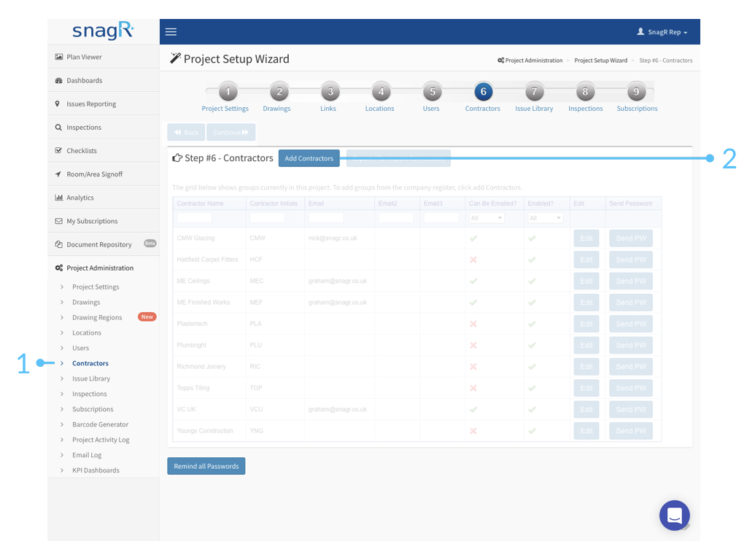Open KPI Dashboards in sidebar
747x560 pixels.
tap(96, 470)
